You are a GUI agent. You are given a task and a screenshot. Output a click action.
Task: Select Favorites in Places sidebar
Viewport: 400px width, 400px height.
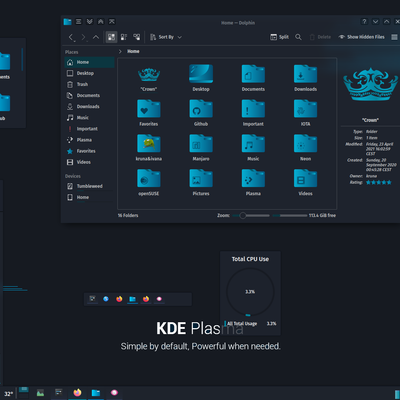coord(89,151)
